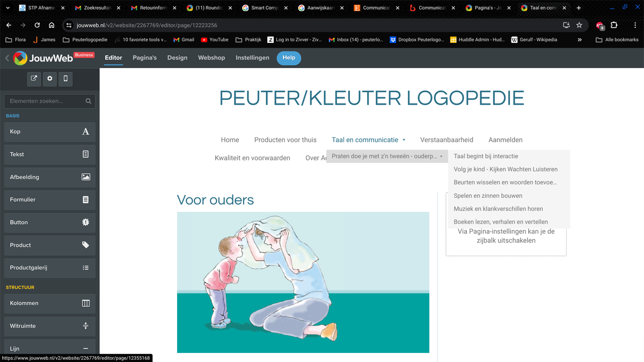The image size is (644, 362).
Task: Open Muziek en klankverschillen horen page
Action: 509,209
